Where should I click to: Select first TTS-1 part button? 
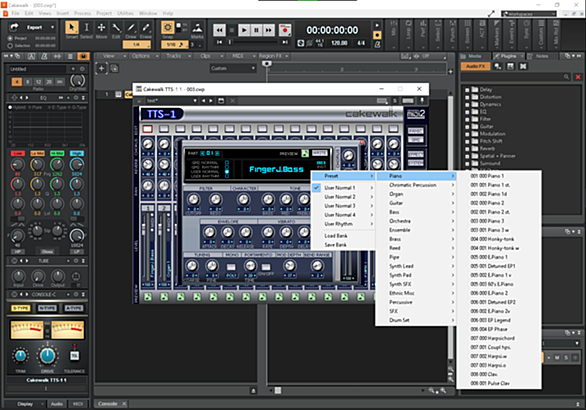148,129
